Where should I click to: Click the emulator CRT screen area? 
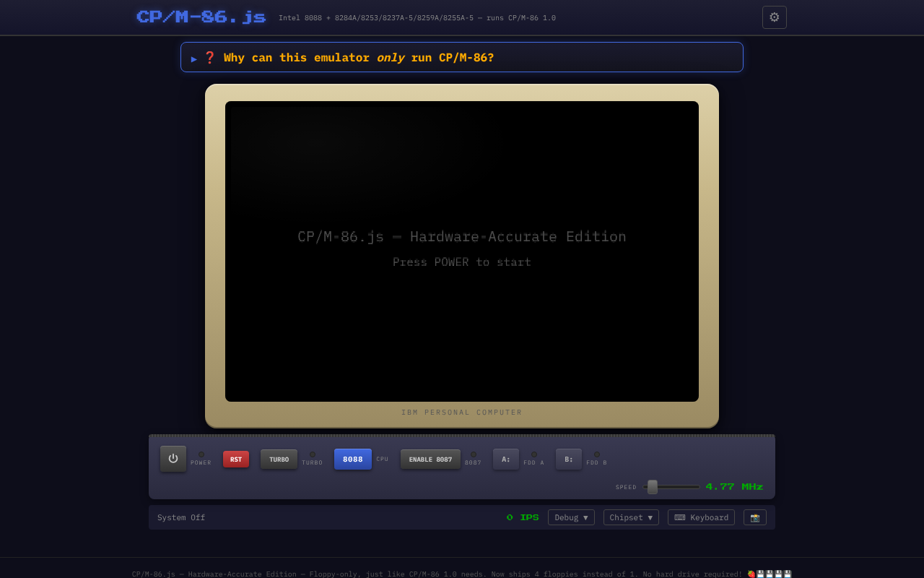462,251
